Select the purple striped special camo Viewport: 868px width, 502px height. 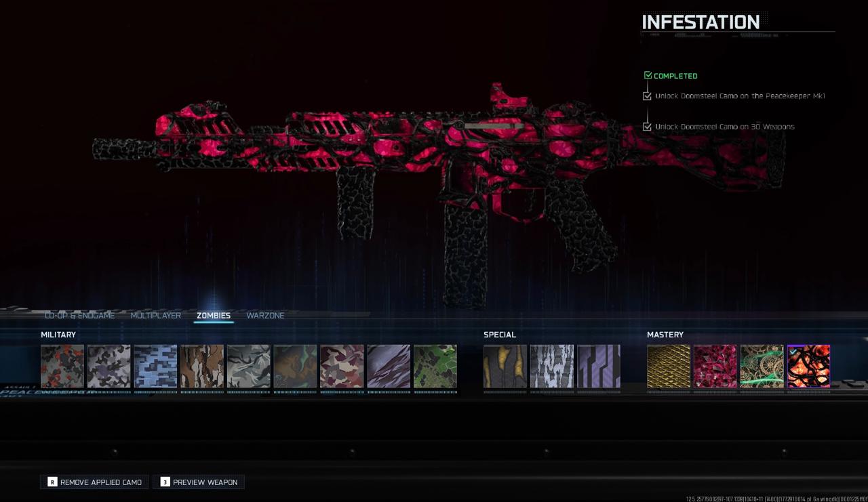[599, 367]
